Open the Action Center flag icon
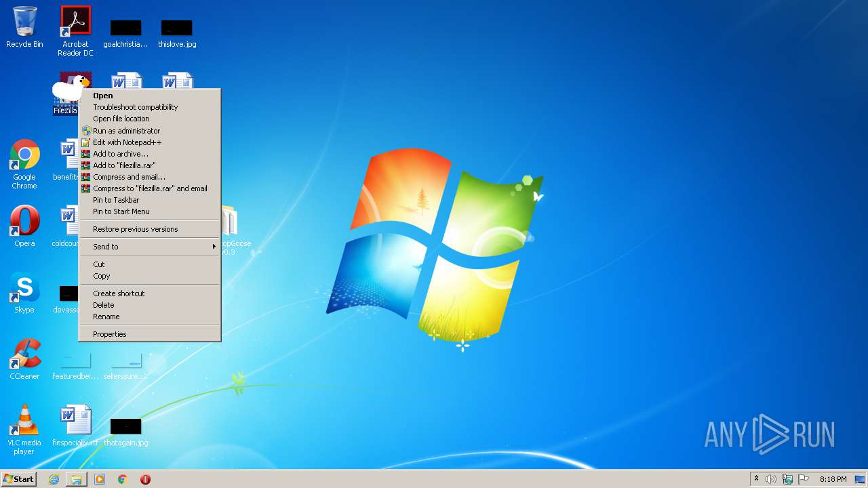The image size is (868, 488). 804,479
